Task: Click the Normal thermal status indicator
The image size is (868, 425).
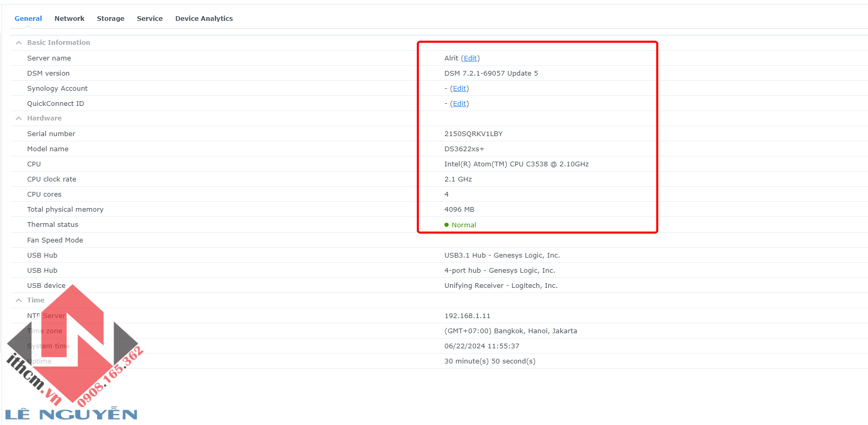Action: (460, 225)
